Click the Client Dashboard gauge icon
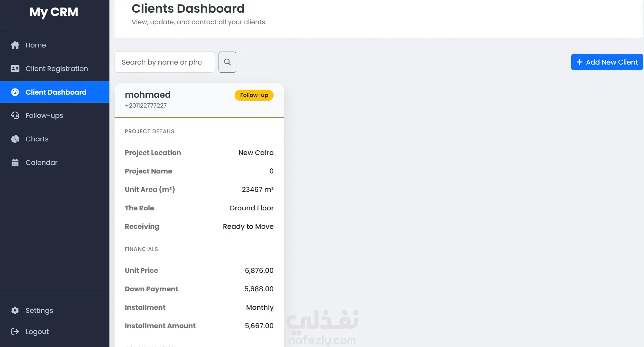644x347 pixels. pyautogui.click(x=15, y=92)
